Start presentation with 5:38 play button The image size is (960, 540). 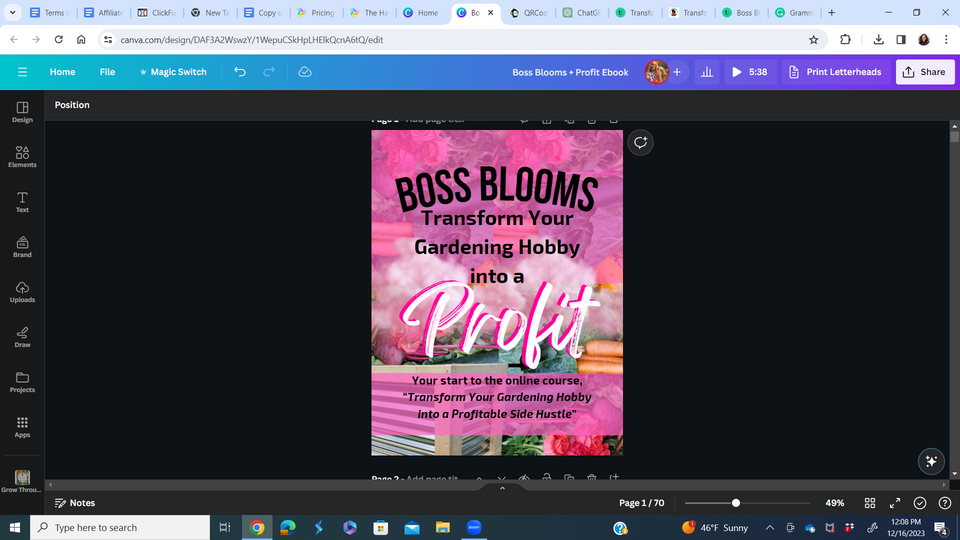pos(749,72)
